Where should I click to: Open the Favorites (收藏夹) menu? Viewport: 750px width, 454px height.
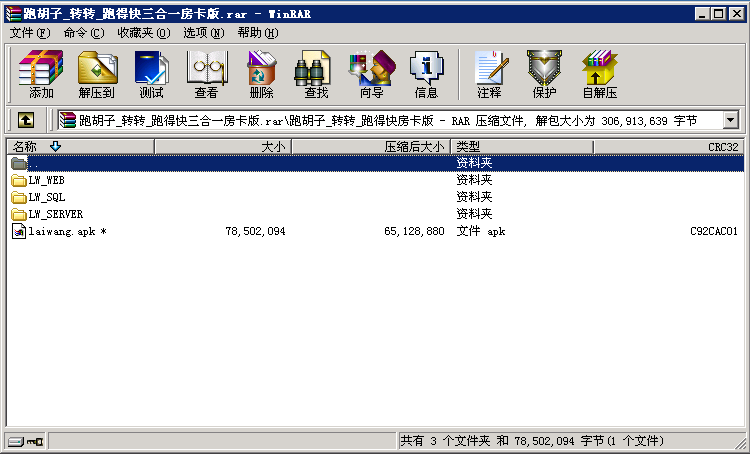click(143, 32)
